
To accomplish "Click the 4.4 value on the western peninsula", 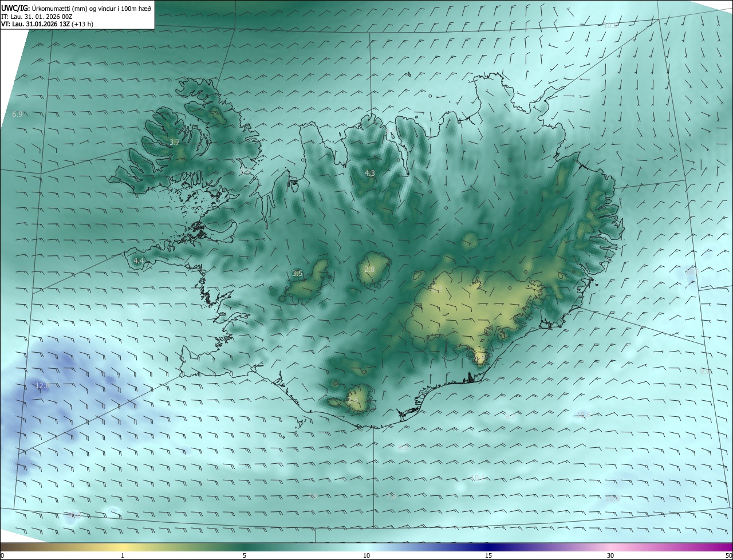I will tap(138, 261).
